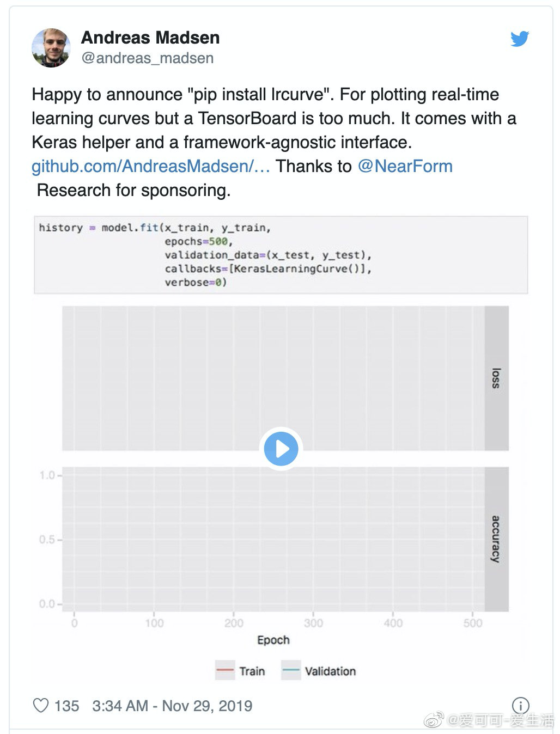
Task: Click the Epoch axis title
Action: [x=273, y=640]
